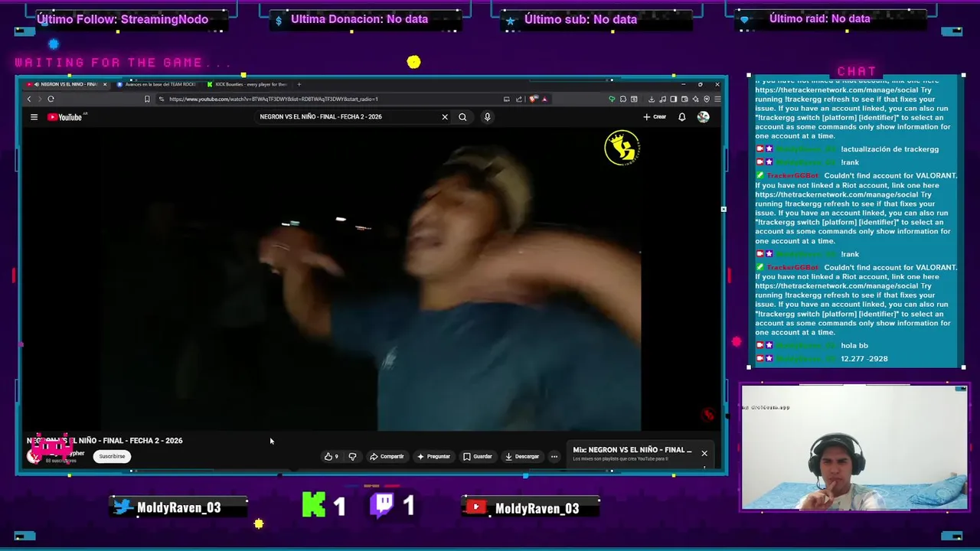Open the Brave wallet icon
Viewport: 980px width, 551px height.
point(684,99)
